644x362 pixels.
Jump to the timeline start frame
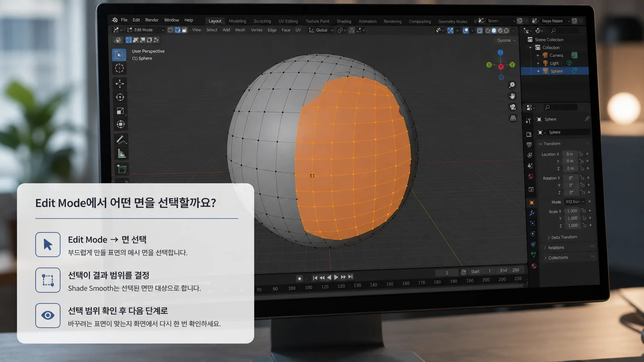[315, 278]
